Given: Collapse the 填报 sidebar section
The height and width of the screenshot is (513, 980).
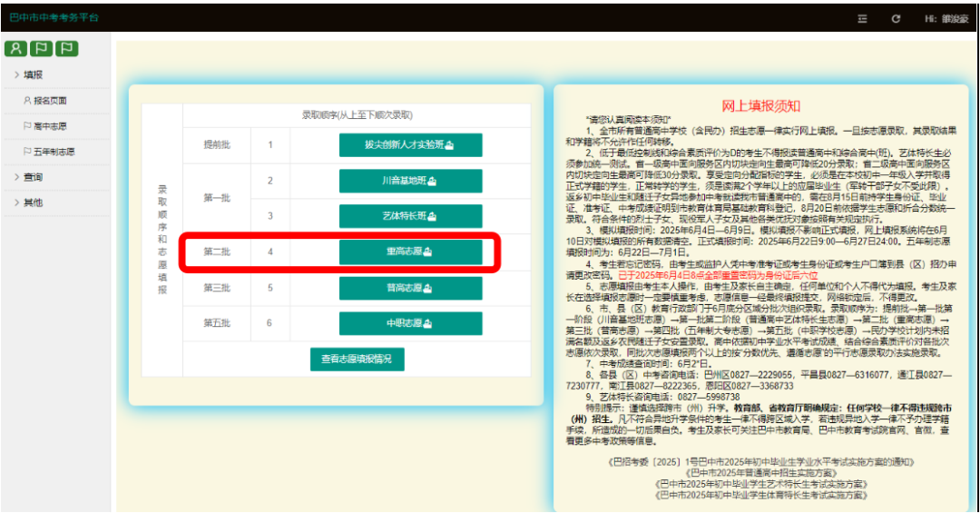Looking at the screenshot, I should point(34,75).
